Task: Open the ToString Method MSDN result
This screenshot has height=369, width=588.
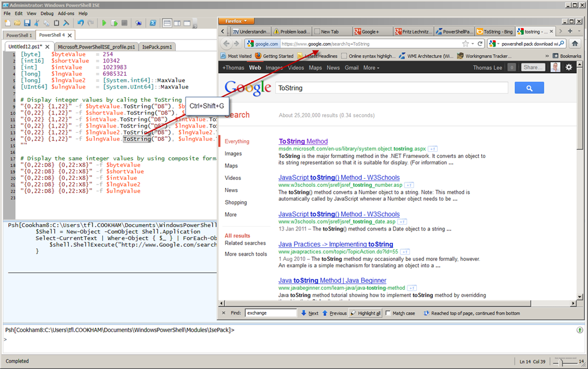Action: pyautogui.click(x=303, y=141)
